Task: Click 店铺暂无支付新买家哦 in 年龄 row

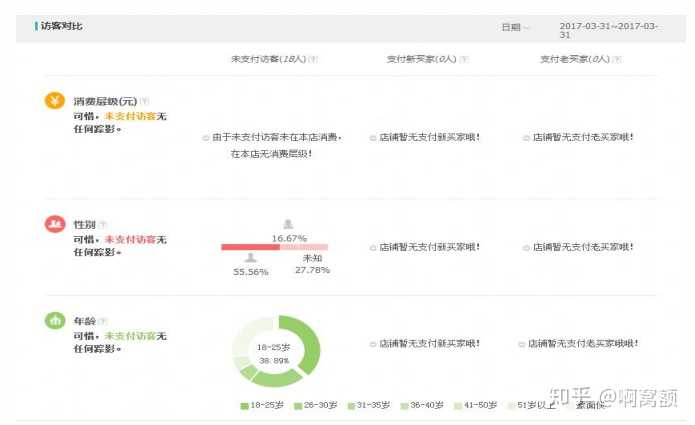Action: coord(429,343)
